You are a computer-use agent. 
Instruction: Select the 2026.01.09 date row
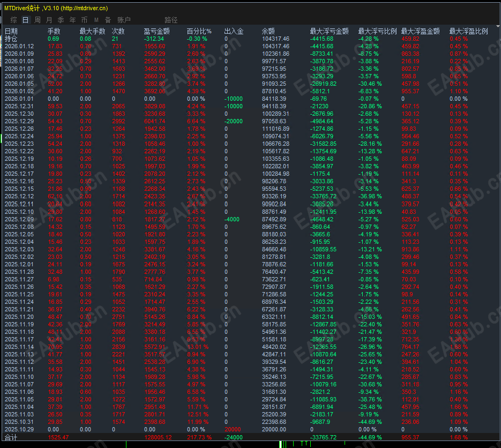pyautogui.click(x=19, y=54)
